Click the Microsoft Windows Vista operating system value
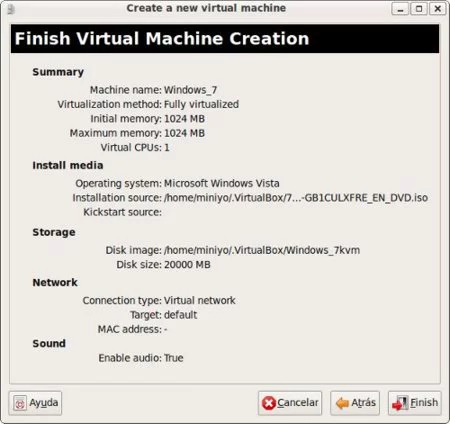450x424 pixels. pyautogui.click(x=222, y=183)
